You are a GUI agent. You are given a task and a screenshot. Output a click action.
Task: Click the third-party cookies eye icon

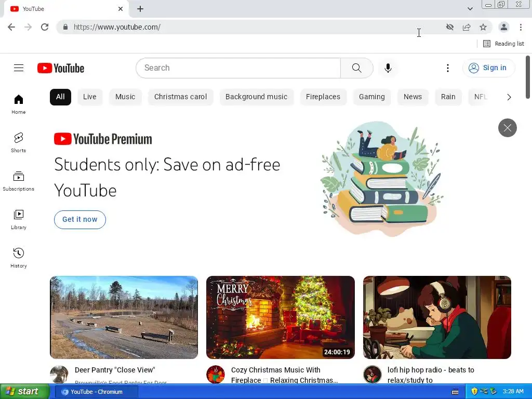(x=450, y=27)
